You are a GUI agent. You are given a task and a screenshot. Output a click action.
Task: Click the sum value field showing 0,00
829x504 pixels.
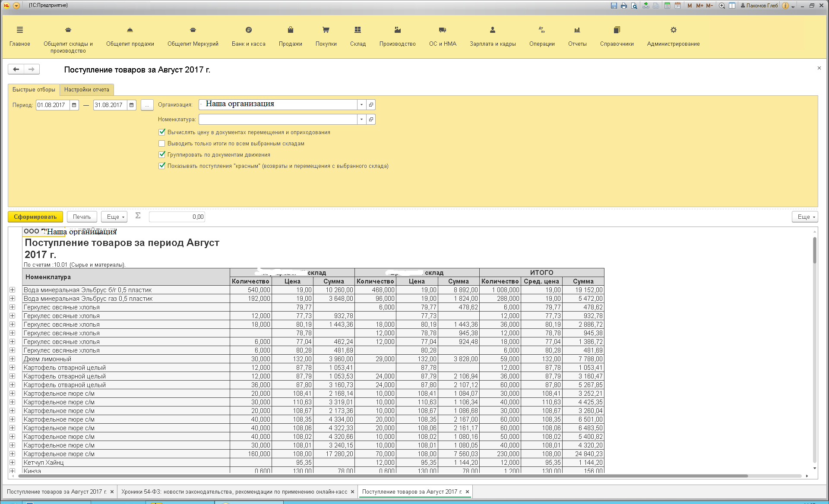pyautogui.click(x=177, y=217)
